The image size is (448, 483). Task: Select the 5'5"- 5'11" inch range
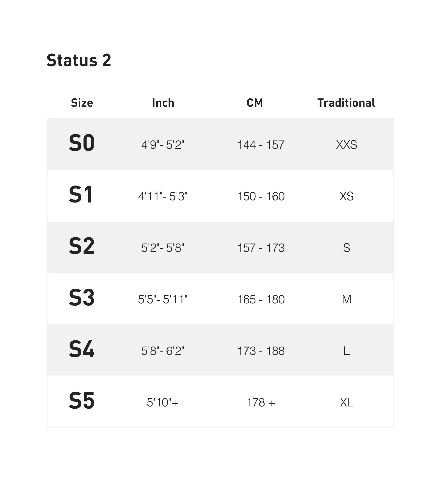coord(163,299)
